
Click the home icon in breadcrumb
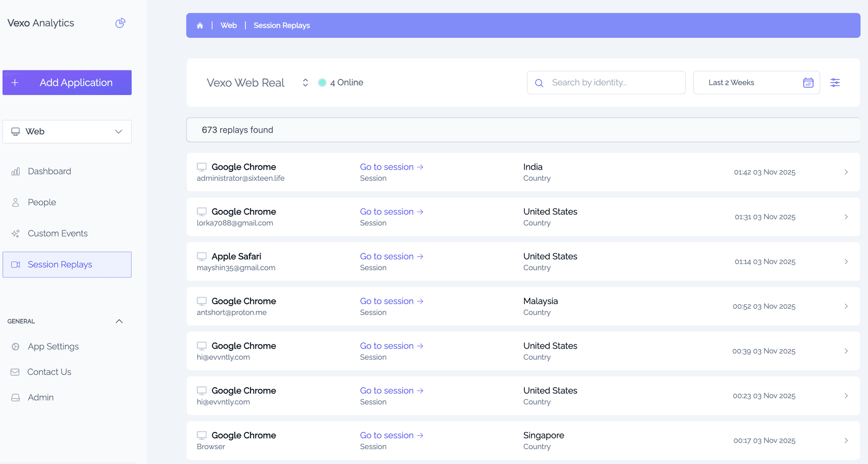(x=200, y=25)
